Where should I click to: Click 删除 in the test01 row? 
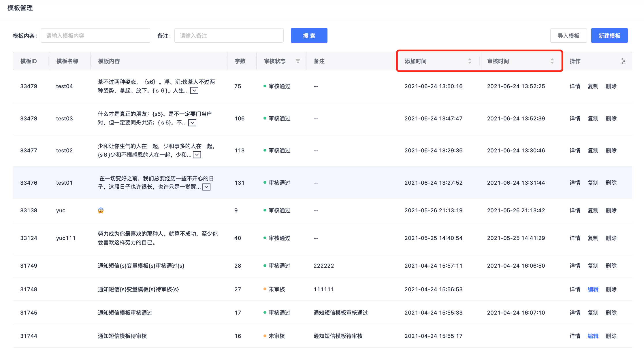click(611, 183)
